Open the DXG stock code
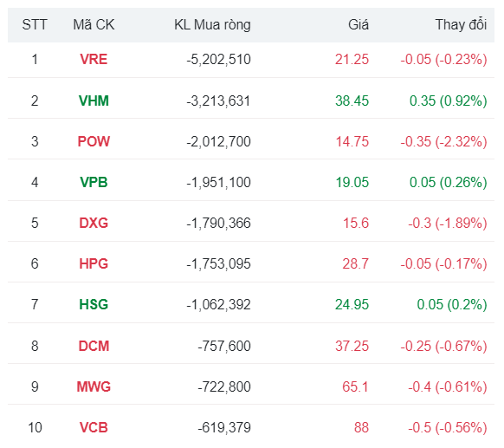This screenshot has width=504, height=448. pos(94,224)
